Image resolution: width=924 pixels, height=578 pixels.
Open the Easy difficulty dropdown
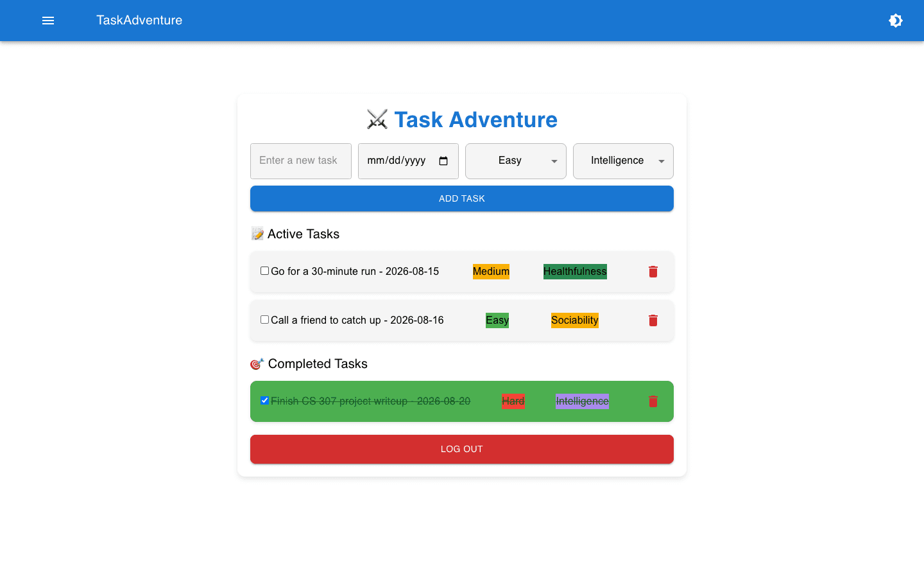pos(516,161)
